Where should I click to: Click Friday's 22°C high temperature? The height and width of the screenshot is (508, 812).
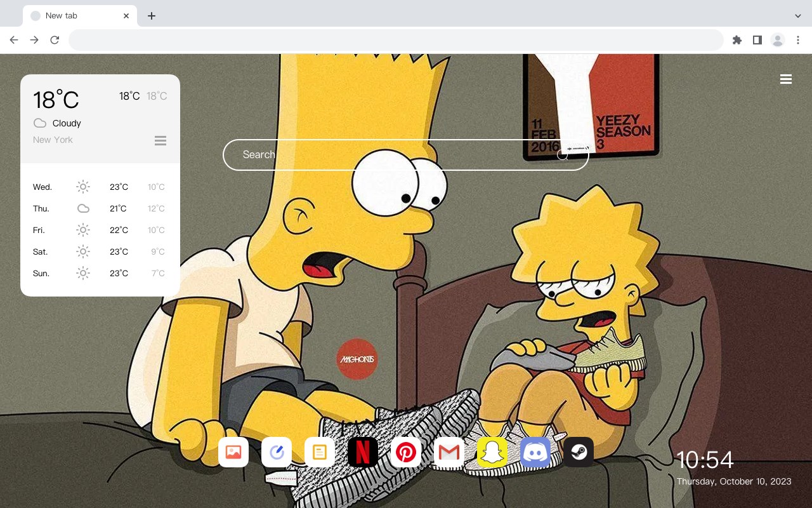[119, 230]
